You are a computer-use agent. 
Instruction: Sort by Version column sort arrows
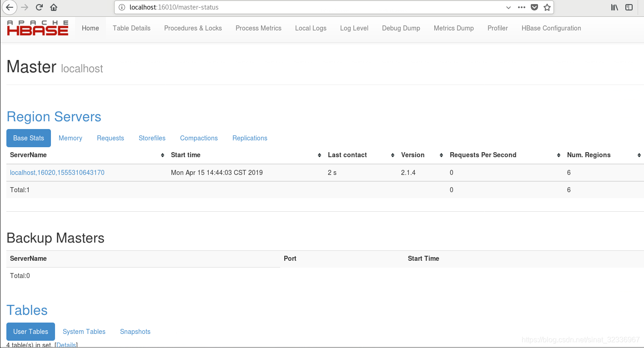point(442,155)
